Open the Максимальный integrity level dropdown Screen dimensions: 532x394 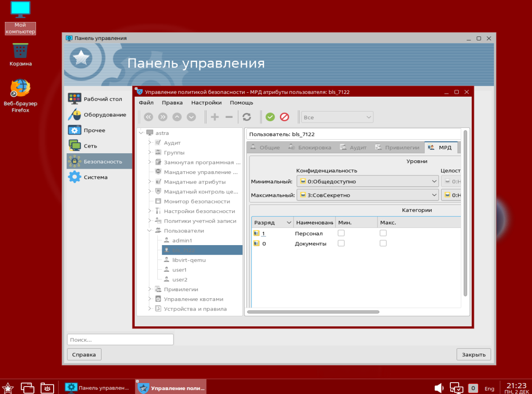pos(451,195)
